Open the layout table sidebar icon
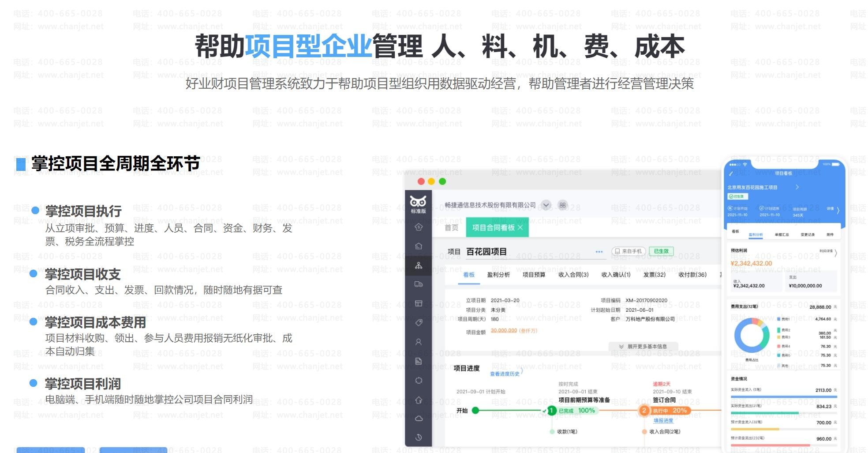This screenshot has height=453, width=868. pyautogui.click(x=419, y=303)
